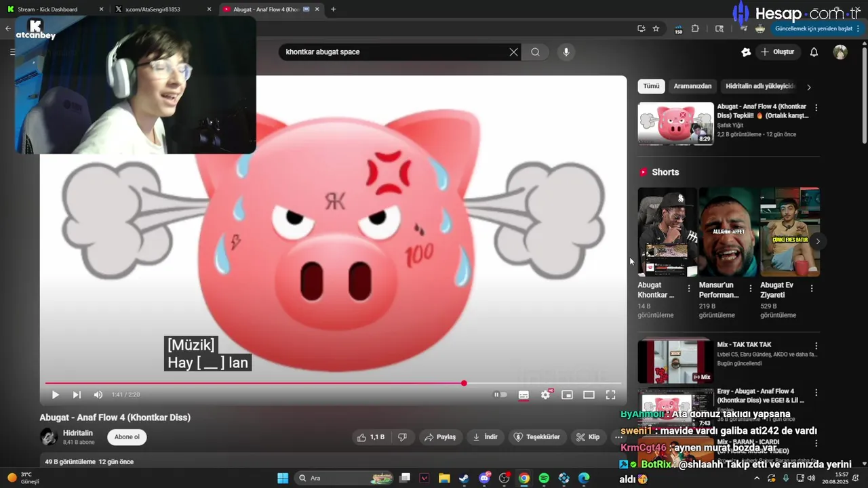The image size is (868, 488).
Task: Open Discord from the taskbar
Action: coord(484,478)
